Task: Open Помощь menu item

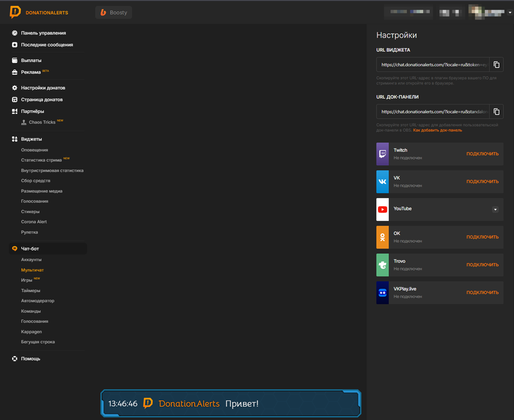Action: click(x=31, y=359)
